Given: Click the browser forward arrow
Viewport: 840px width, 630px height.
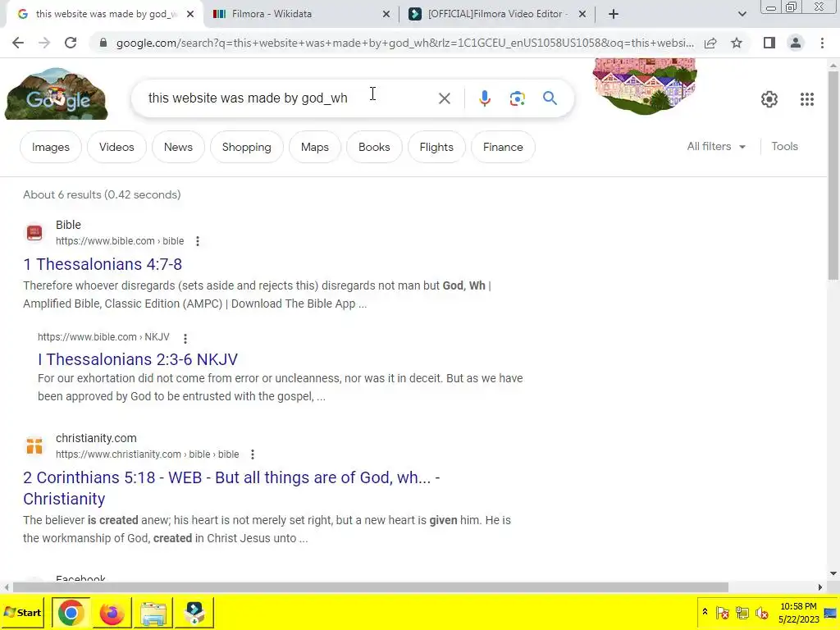Looking at the screenshot, I should 44,43.
